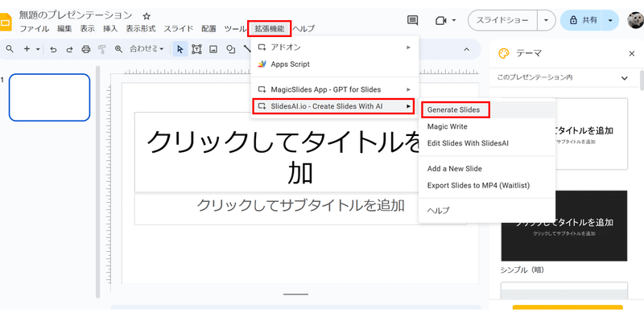The image size is (644, 317).
Task: Click the print icon in toolbar
Action: click(86, 49)
